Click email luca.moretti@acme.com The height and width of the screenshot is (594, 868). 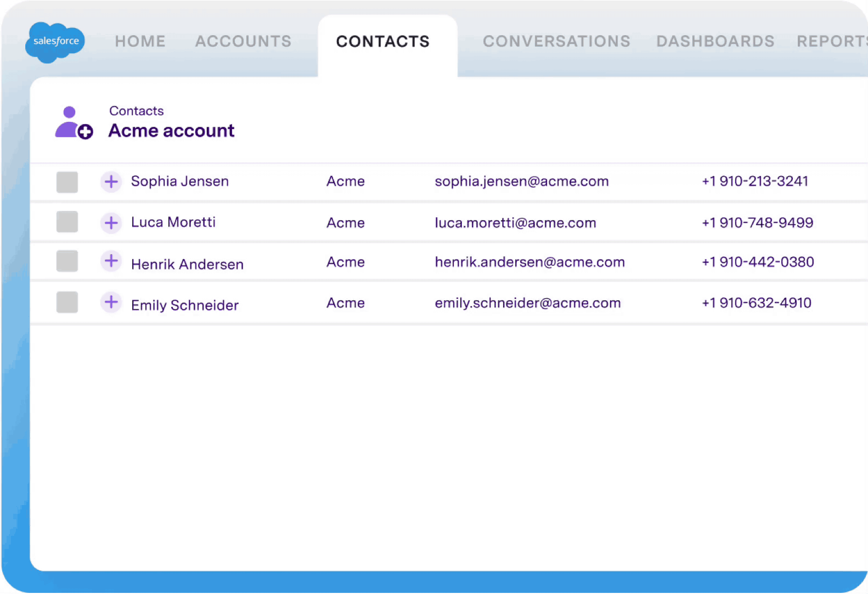[x=515, y=223]
